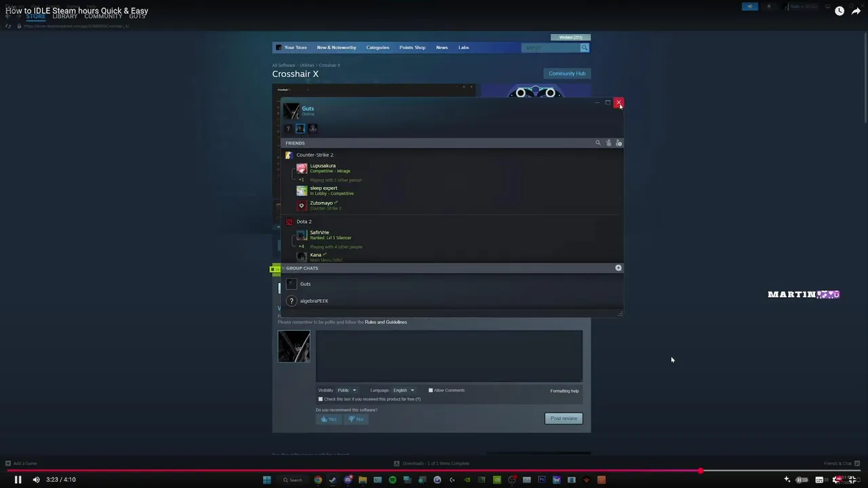
Task: Open Formatting help link
Action: [x=564, y=391]
